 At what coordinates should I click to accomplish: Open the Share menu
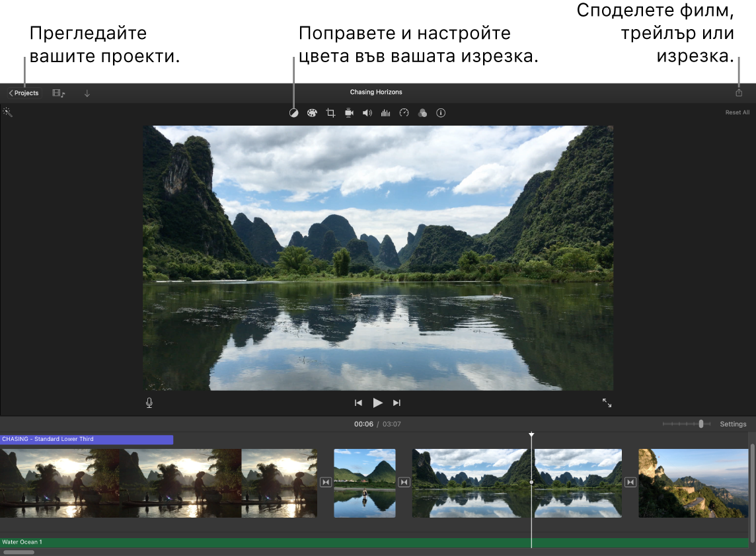[x=738, y=93]
